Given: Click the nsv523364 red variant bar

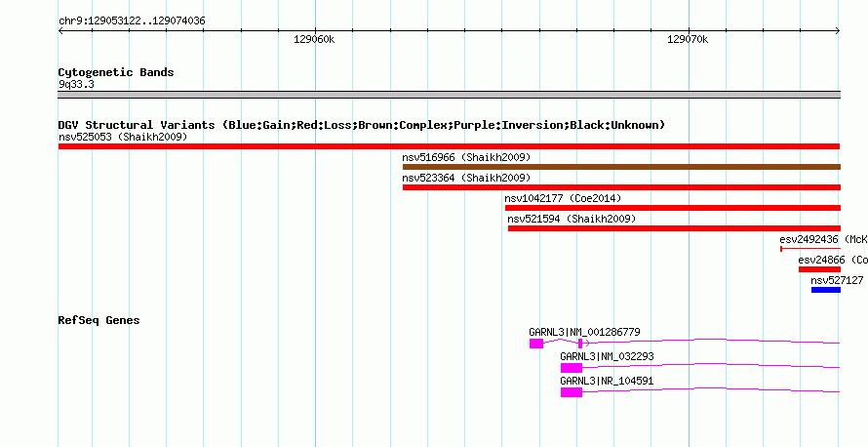Looking at the screenshot, I should tap(621, 187).
